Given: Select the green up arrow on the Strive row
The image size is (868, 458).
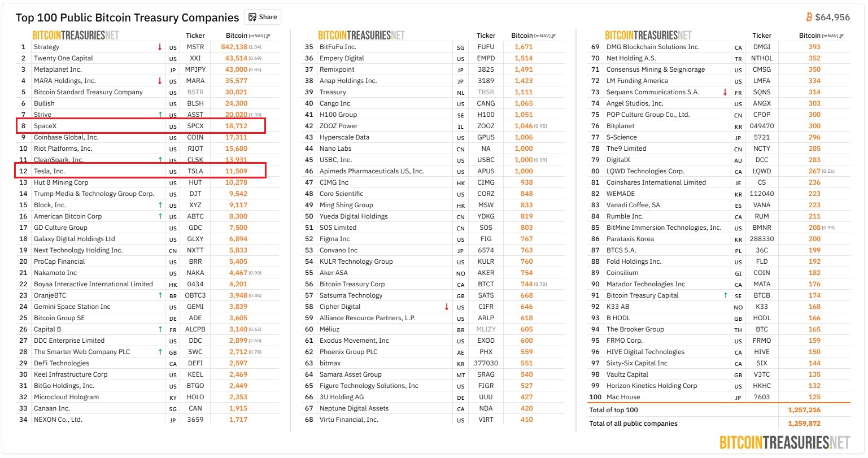Looking at the screenshot, I should point(160,115).
